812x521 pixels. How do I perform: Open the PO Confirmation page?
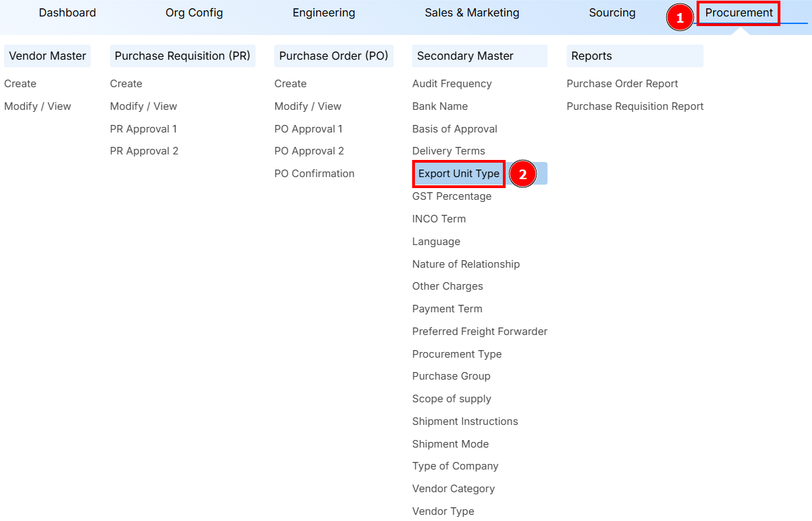[x=314, y=173]
